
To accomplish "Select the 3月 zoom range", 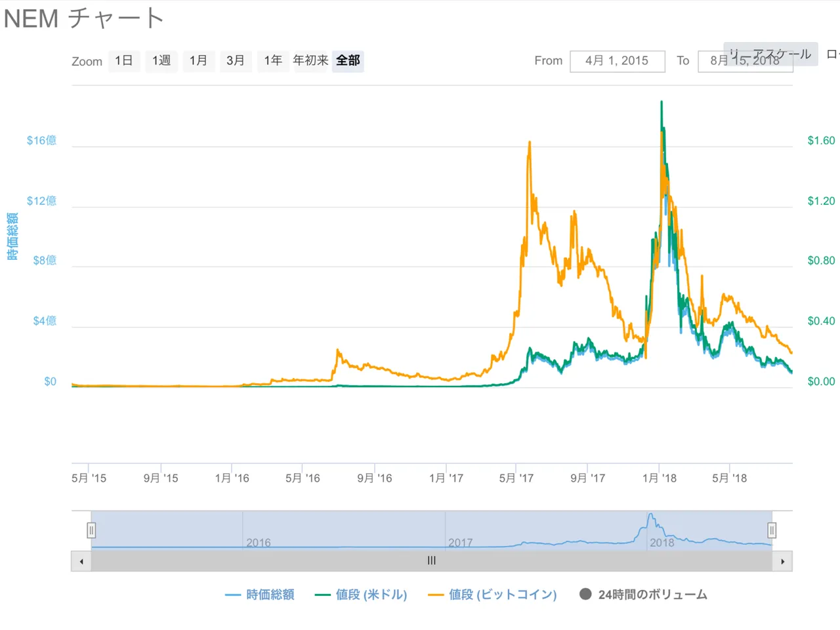I will tap(236, 61).
